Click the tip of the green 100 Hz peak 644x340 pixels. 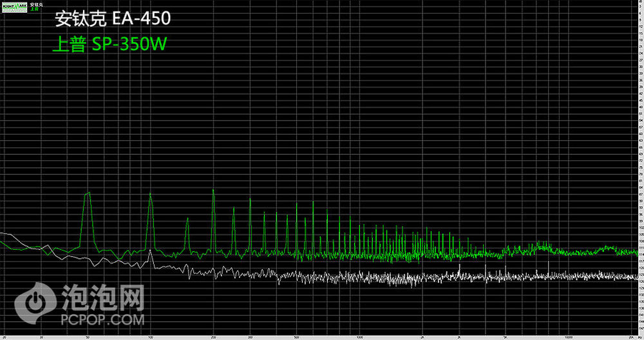point(151,193)
